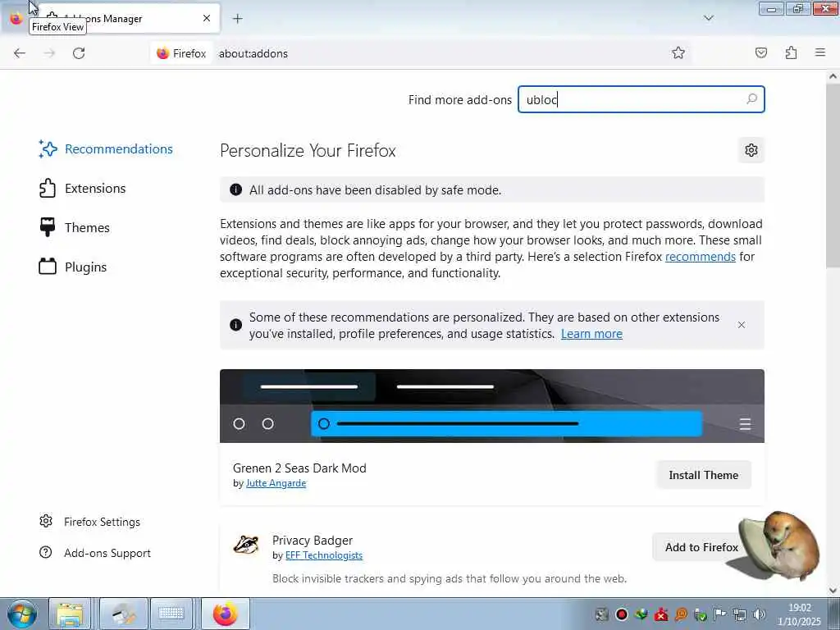Click the scrollbar down arrow

coord(833,591)
